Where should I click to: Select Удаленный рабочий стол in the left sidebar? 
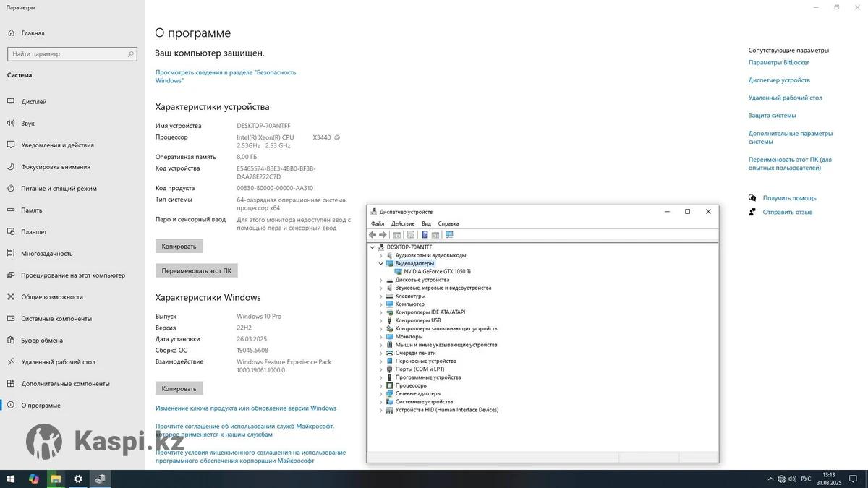point(58,362)
